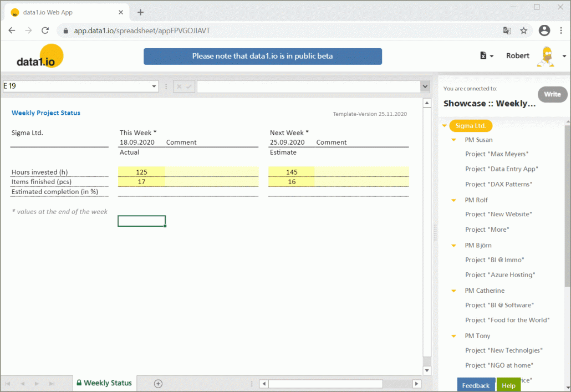Open Project "BI @ Immo"
This screenshot has height=392, width=571.
pos(494,259)
